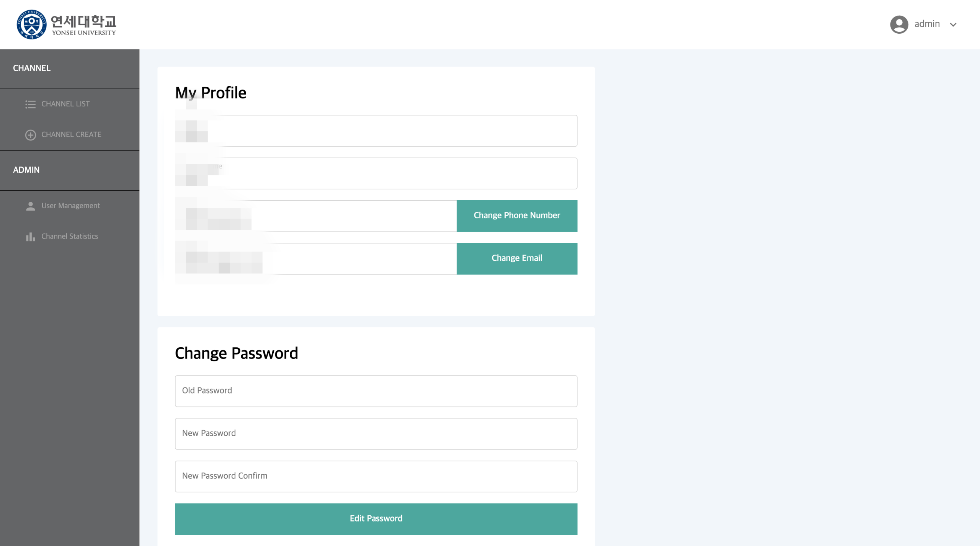The width and height of the screenshot is (980, 546).
Task: Click the Channel Statistics bar chart icon
Action: tap(30, 237)
